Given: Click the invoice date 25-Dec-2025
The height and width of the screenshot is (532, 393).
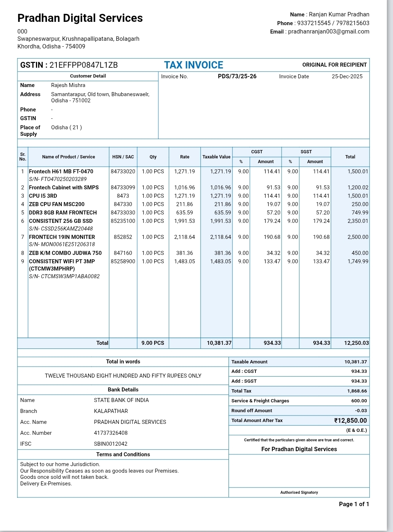Looking at the screenshot, I should pyautogui.click(x=347, y=76).
